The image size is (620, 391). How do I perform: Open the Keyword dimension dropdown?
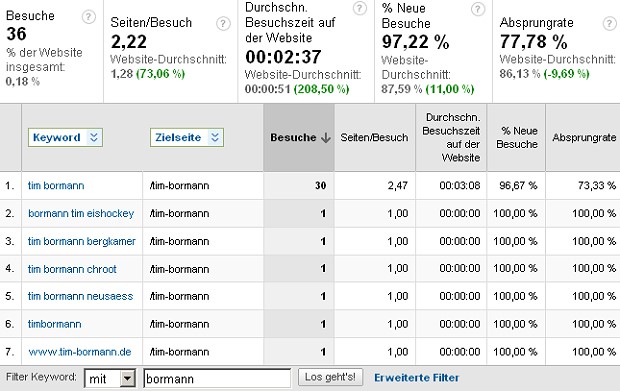[65, 138]
